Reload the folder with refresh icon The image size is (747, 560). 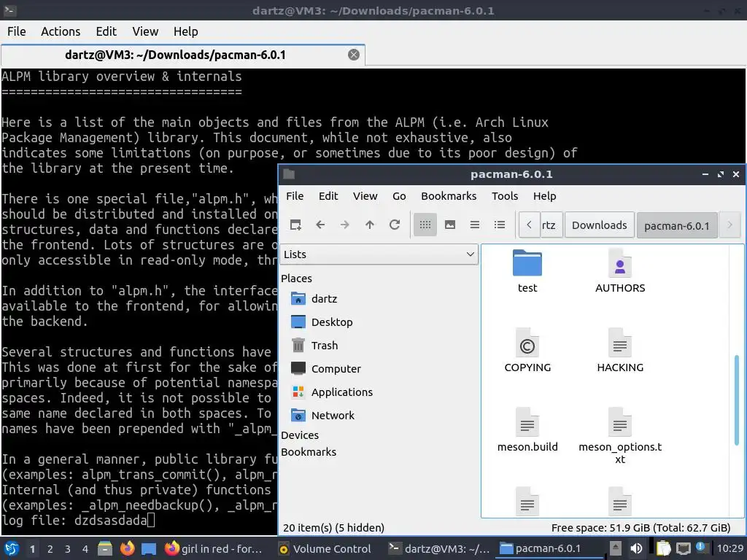pyautogui.click(x=395, y=225)
